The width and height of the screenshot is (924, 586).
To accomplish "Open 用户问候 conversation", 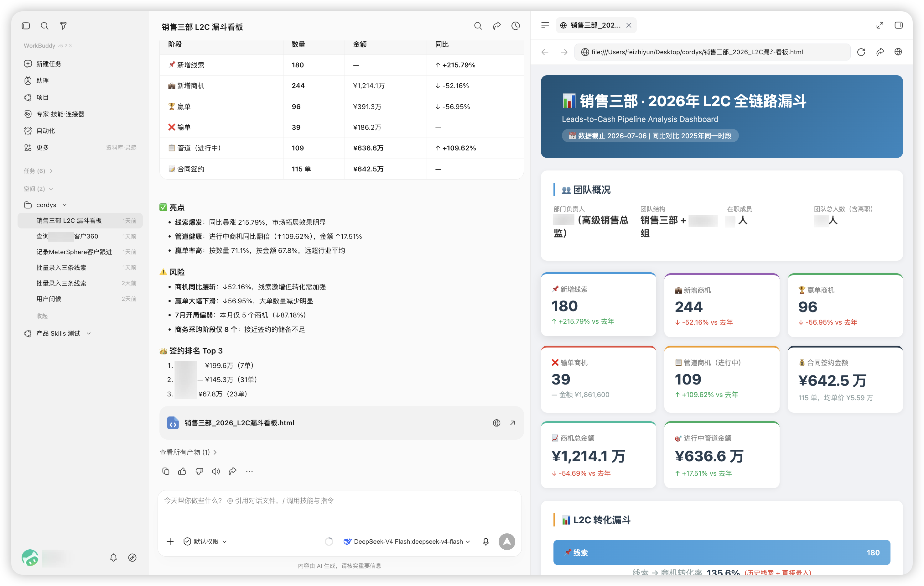I will coord(80,299).
